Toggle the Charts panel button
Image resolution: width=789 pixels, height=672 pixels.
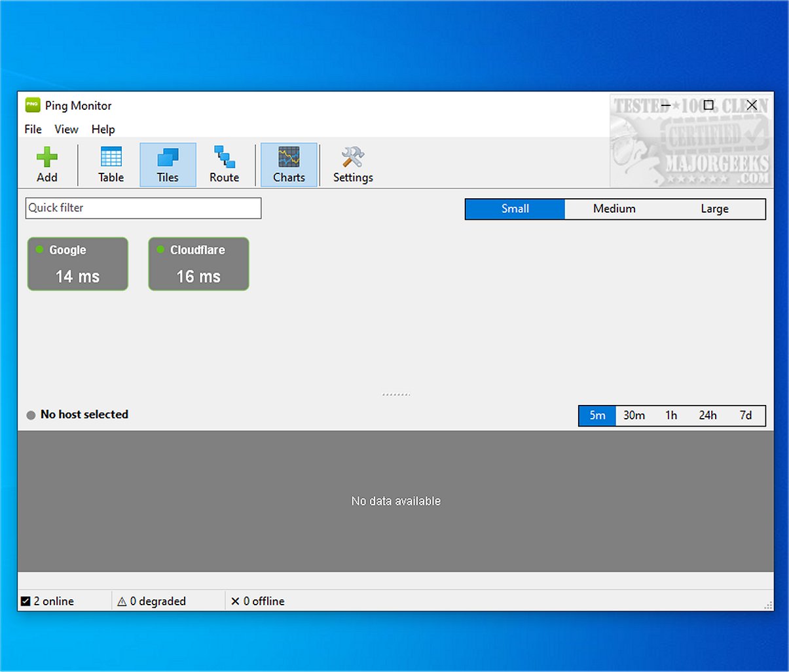point(289,165)
